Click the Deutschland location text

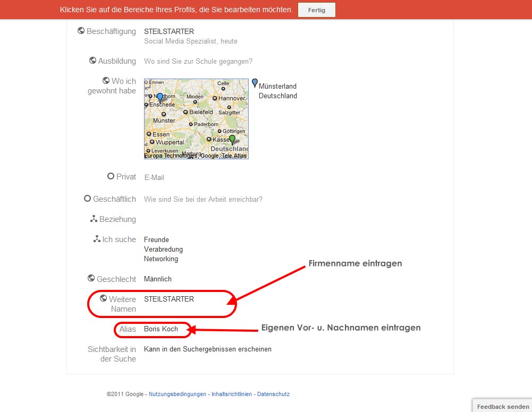point(278,96)
